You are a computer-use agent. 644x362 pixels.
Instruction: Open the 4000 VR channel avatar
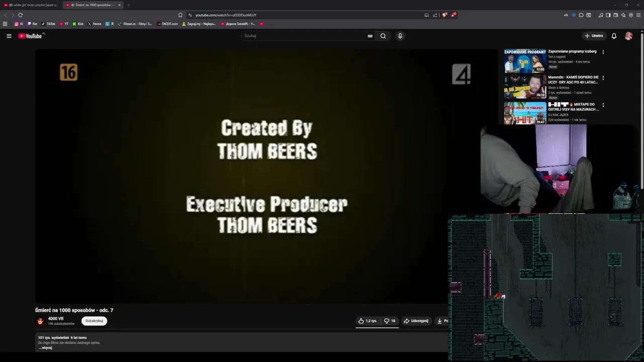click(40, 321)
